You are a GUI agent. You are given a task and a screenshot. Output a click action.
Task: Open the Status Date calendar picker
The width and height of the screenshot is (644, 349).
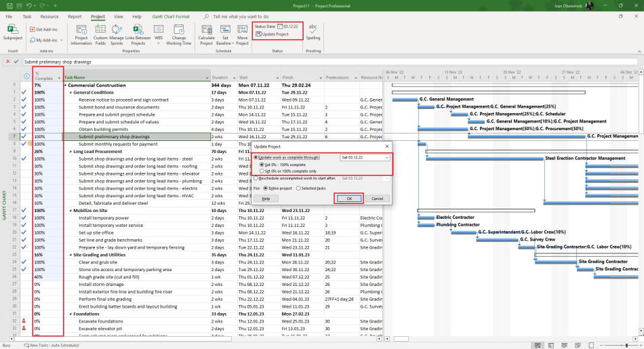point(280,26)
